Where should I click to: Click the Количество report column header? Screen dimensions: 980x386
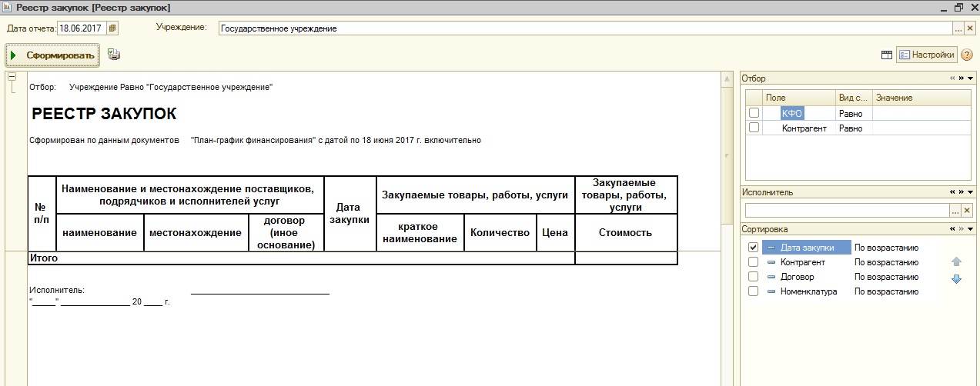click(x=500, y=232)
